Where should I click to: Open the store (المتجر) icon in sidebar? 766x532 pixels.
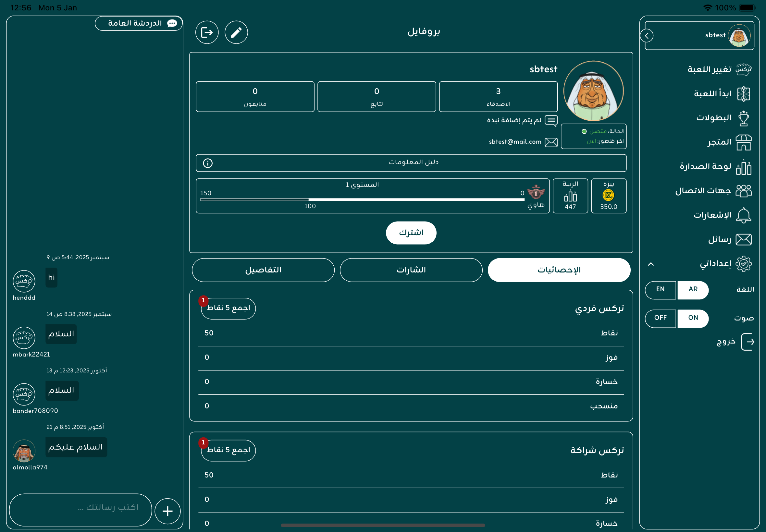point(743,142)
